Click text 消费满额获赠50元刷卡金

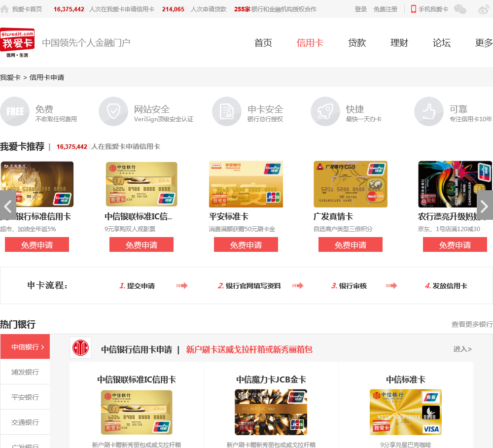pos(242,229)
